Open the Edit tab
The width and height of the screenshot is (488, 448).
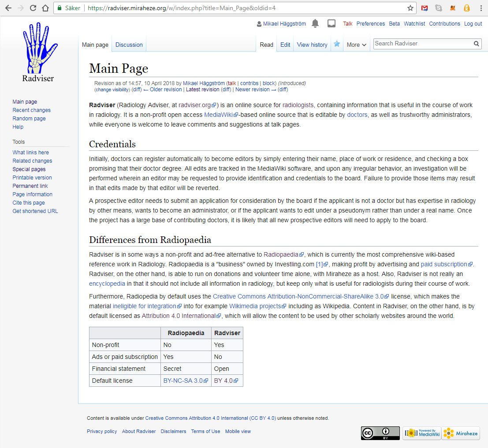tap(285, 45)
